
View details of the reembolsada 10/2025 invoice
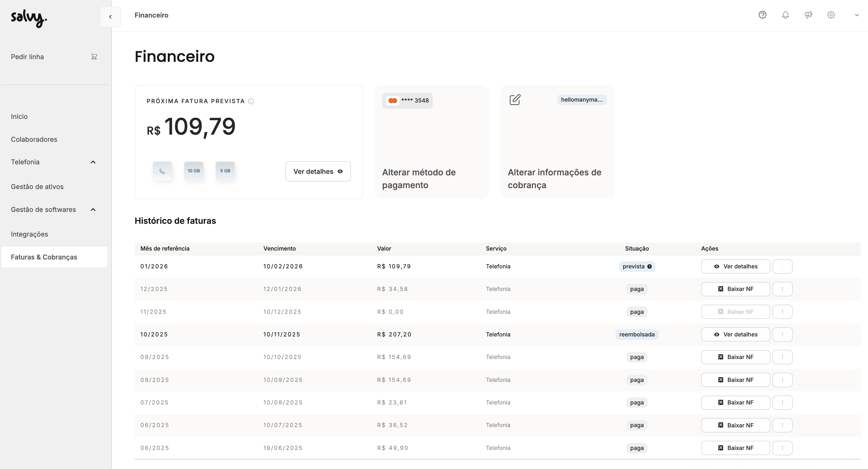point(735,334)
